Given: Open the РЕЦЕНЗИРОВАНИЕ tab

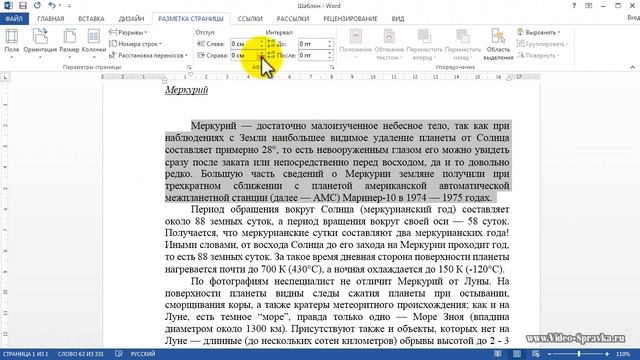Looking at the screenshot, I should [350, 19].
